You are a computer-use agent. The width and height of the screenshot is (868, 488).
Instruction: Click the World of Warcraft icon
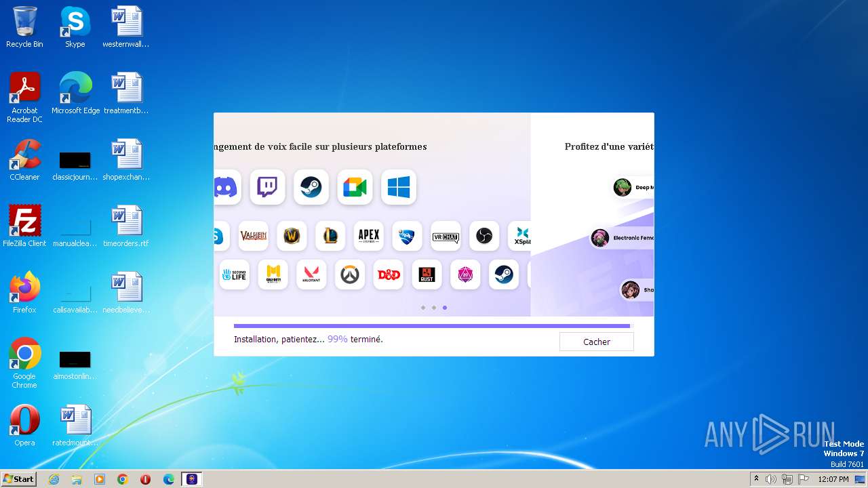coord(292,236)
